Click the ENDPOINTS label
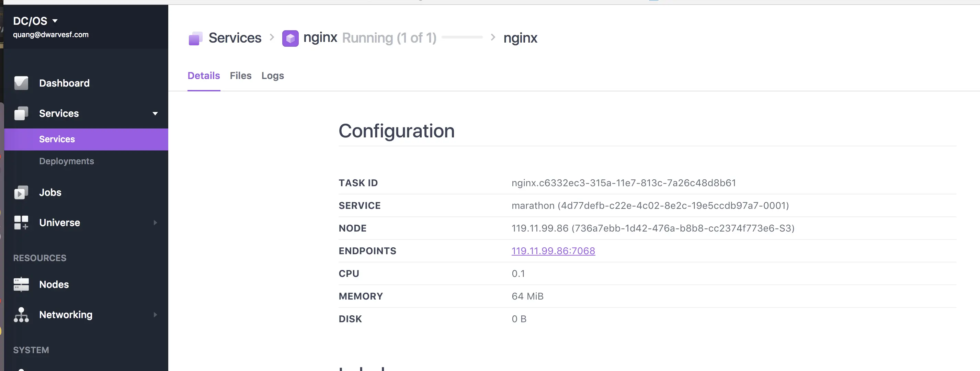 367,251
